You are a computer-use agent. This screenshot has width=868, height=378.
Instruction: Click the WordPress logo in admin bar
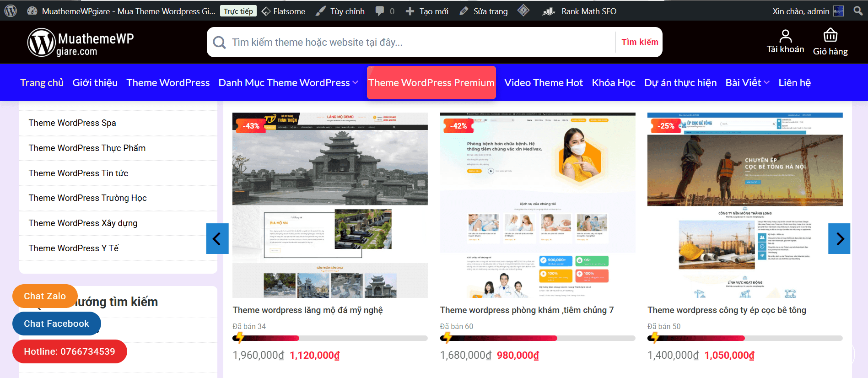click(11, 11)
